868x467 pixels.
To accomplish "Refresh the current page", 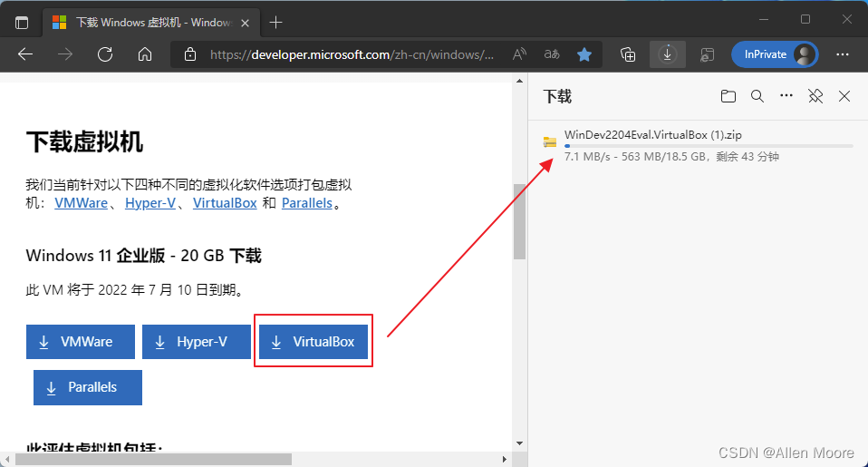I will tap(105, 54).
